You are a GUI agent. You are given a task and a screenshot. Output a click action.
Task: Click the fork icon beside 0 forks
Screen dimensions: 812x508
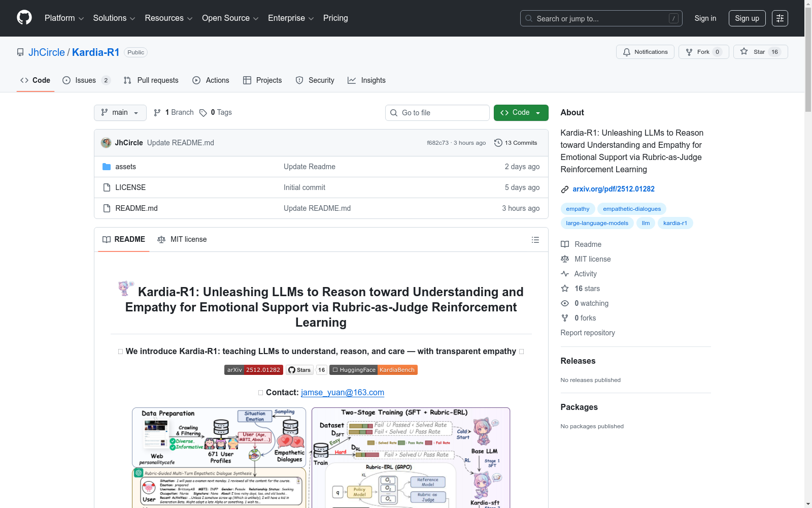(x=565, y=318)
